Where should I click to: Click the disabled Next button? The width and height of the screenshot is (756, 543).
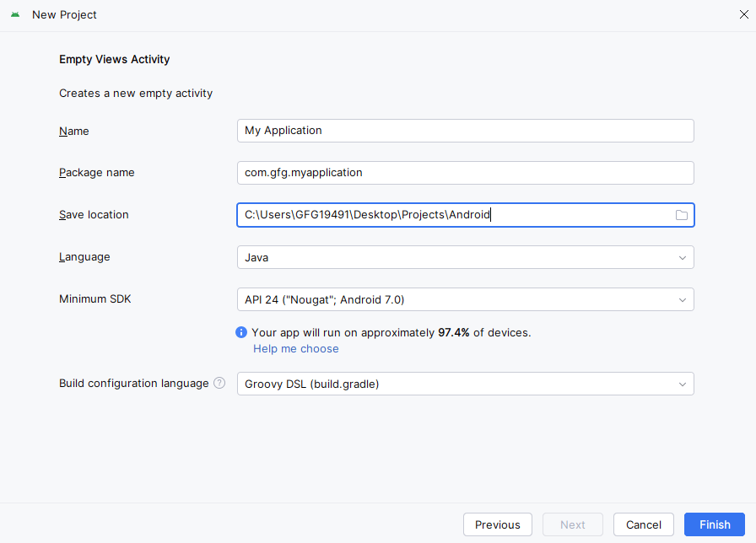tap(573, 524)
